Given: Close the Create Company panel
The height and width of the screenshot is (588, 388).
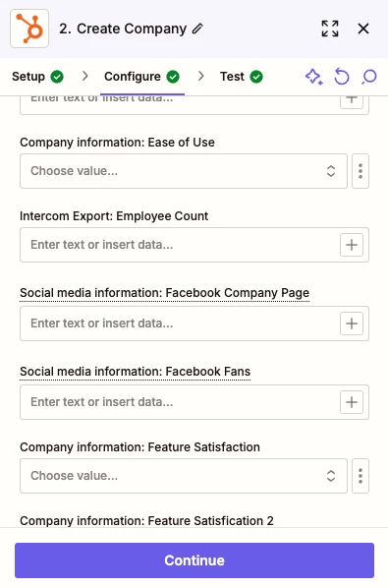Looking at the screenshot, I should (363, 29).
